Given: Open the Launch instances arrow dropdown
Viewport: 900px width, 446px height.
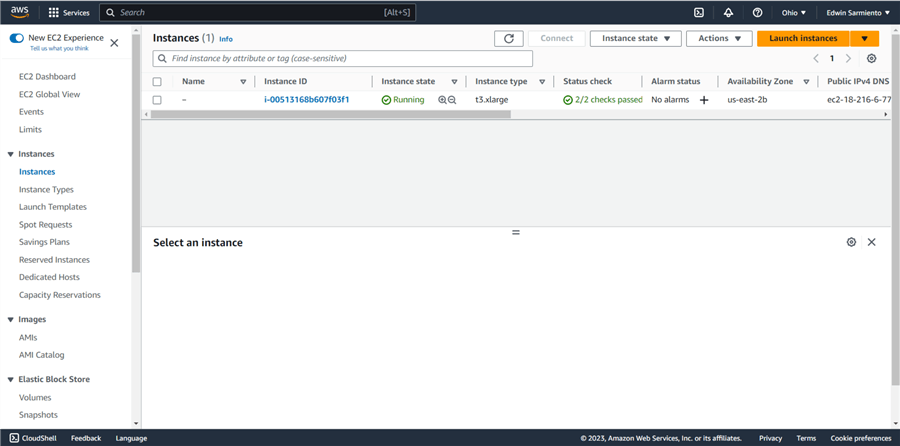Looking at the screenshot, I should tap(864, 38).
